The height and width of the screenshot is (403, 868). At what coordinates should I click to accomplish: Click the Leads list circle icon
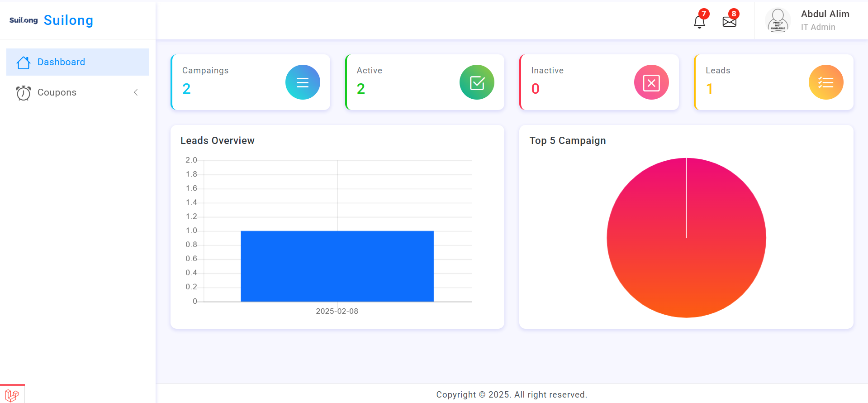point(825,82)
